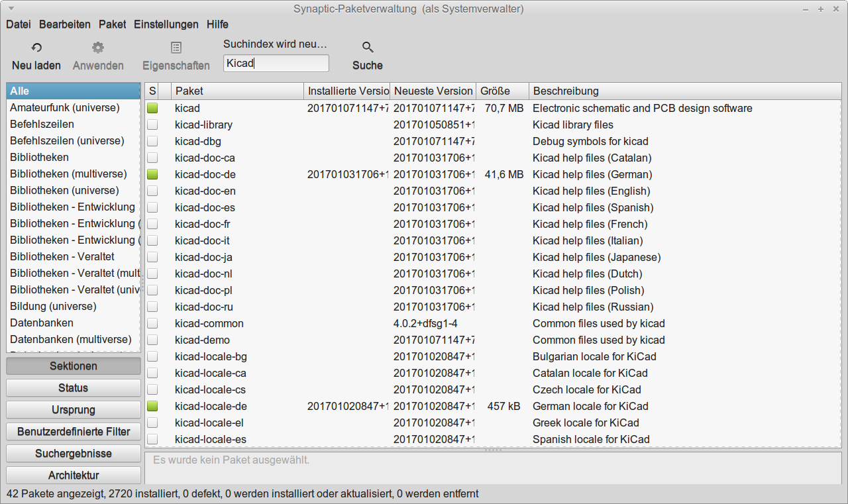Open the Paket menu
The image size is (848, 504).
113,25
